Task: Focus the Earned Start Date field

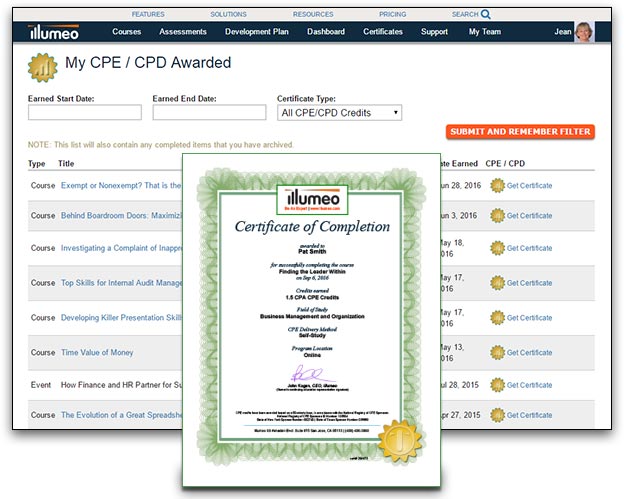Action: (x=85, y=112)
